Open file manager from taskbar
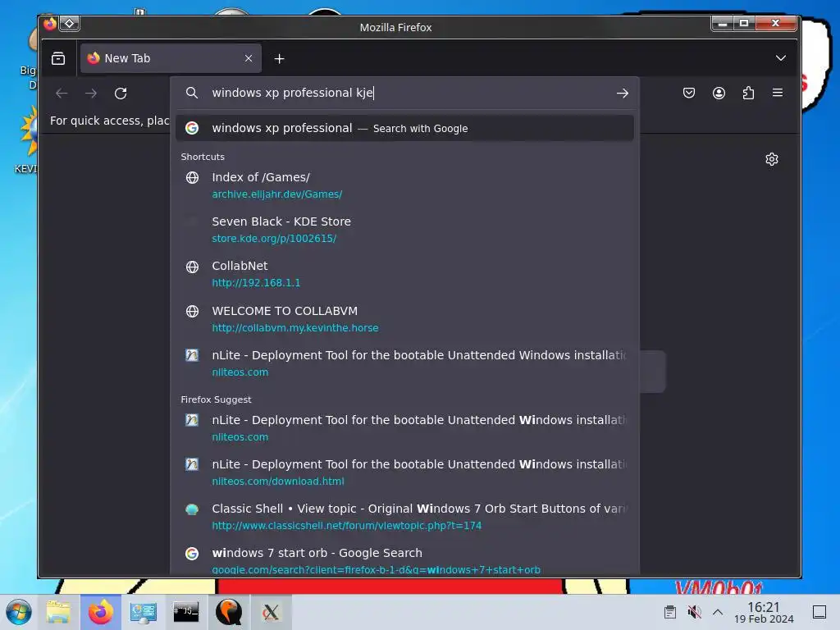The height and width of the screenshot is (630, 840). 58,612
